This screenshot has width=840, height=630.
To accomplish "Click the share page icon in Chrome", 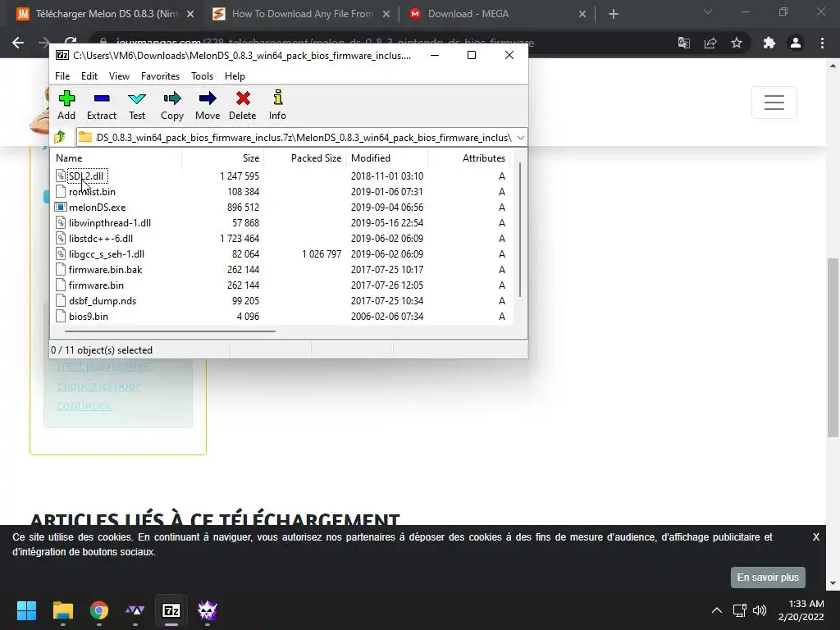I will tap(710, 43).
